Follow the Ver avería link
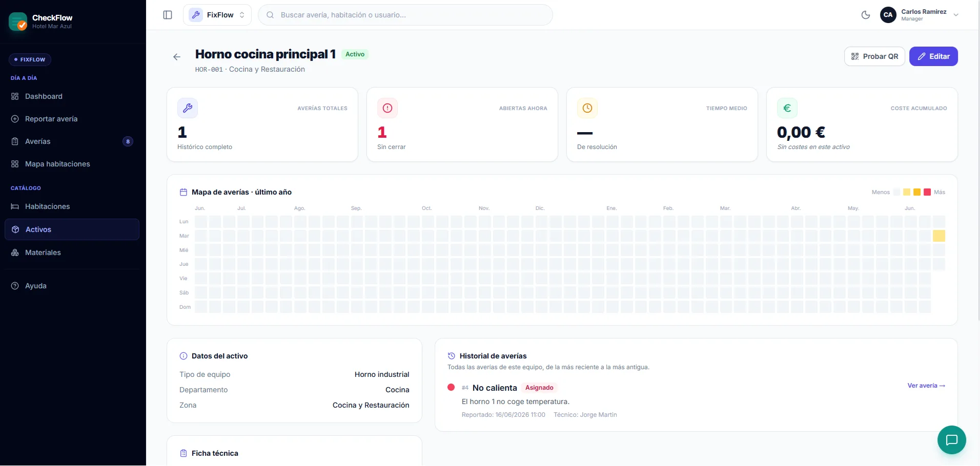Image resolution: width=980 pixels, height=466 pixels. tap(926, 386)
